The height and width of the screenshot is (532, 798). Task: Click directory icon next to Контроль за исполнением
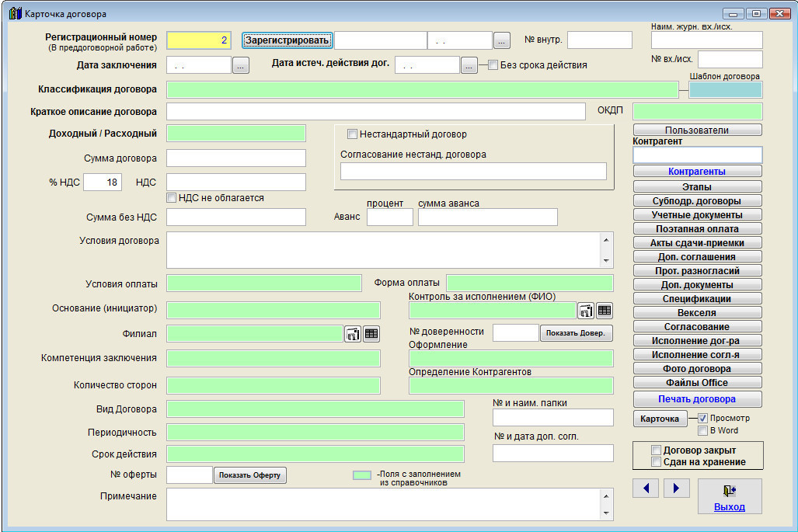pyautogui.click(x=586, y=311)
